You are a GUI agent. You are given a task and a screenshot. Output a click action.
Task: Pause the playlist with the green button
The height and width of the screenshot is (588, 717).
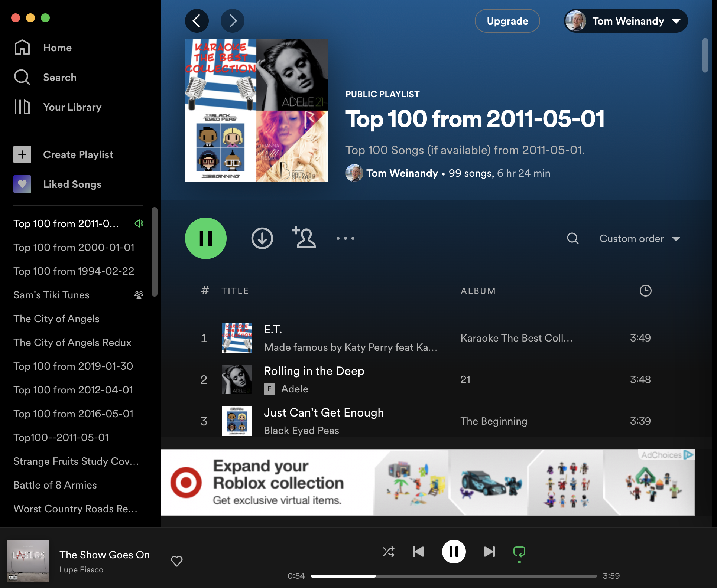tap(206, 238)
